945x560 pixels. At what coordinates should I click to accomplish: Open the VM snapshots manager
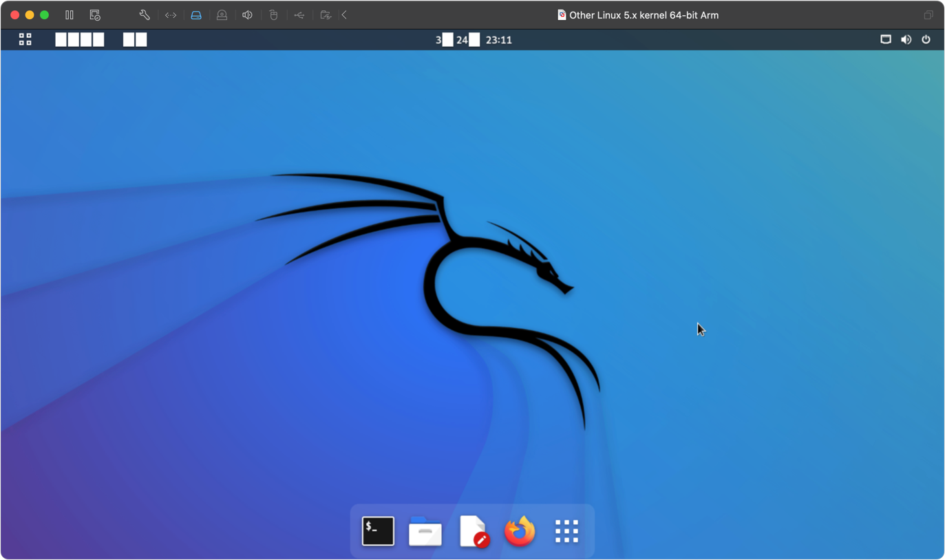click(95, 14)
